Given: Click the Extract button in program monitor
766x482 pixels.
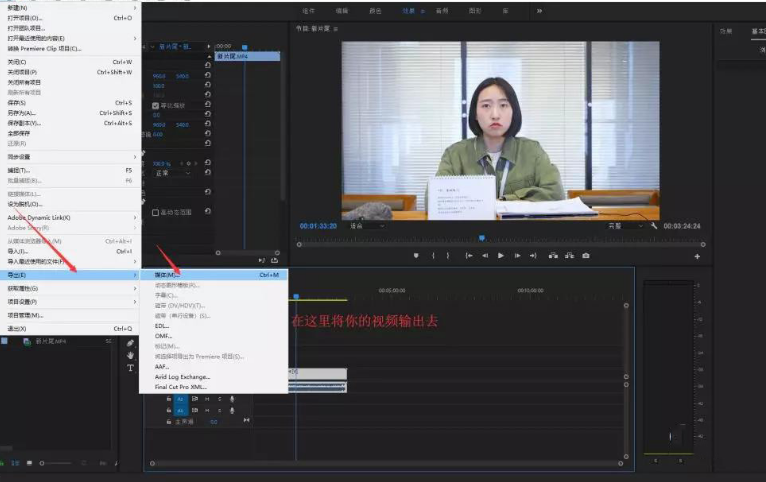Looking at the screenshot, I should [570, 255].
